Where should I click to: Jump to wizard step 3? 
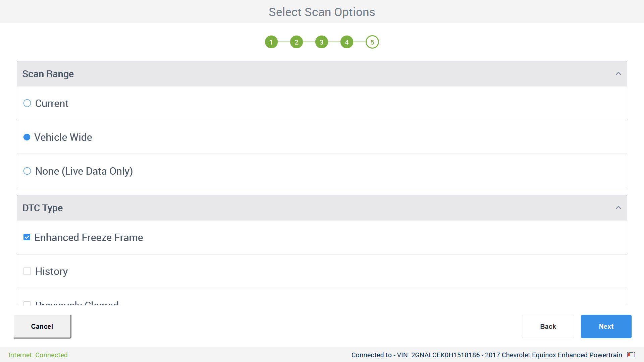[322, 42]
